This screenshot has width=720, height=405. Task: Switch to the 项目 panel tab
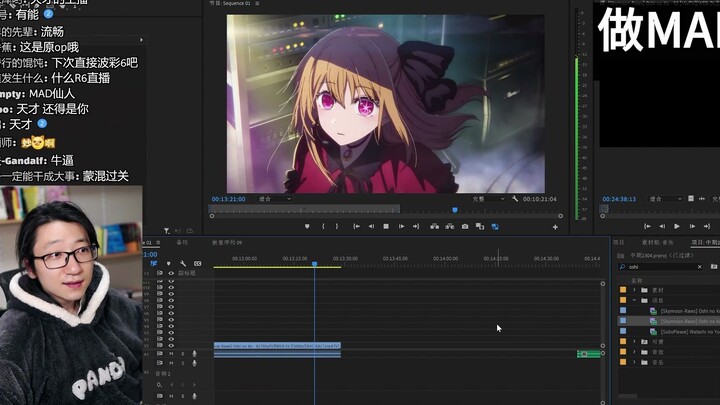(619, 242)
